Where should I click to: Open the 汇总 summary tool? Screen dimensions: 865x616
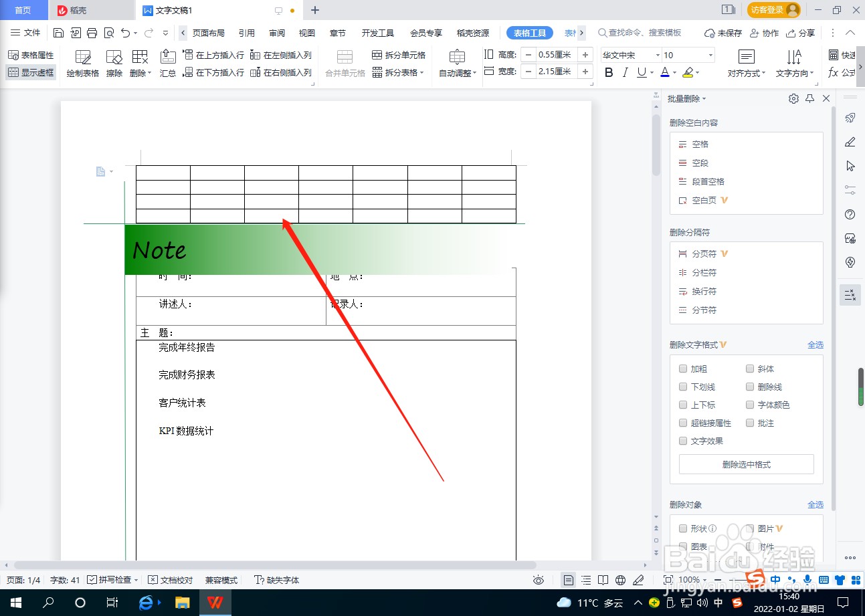168,64
